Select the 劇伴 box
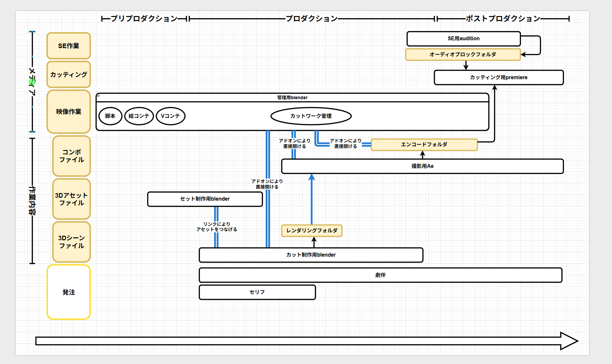The width and height of the screenshot is (612, 364). click(x=380, y=275)
